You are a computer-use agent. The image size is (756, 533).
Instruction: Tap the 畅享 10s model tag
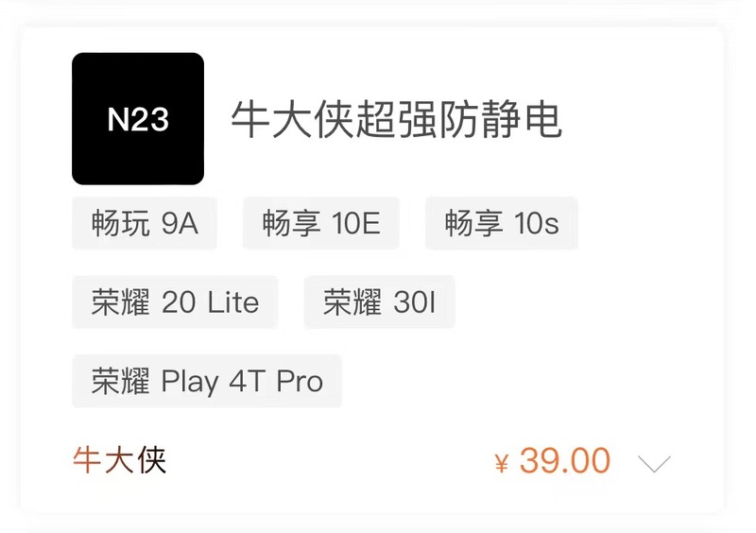point(501,224)
